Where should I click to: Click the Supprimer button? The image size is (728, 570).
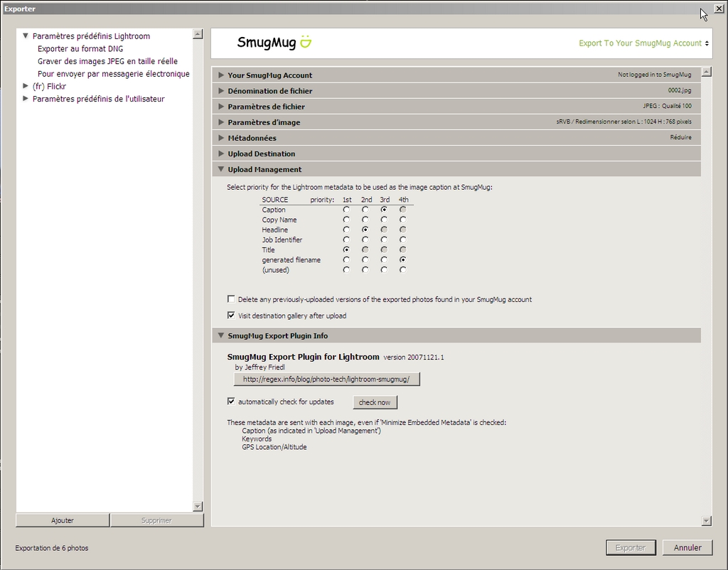tap(157, 520)
